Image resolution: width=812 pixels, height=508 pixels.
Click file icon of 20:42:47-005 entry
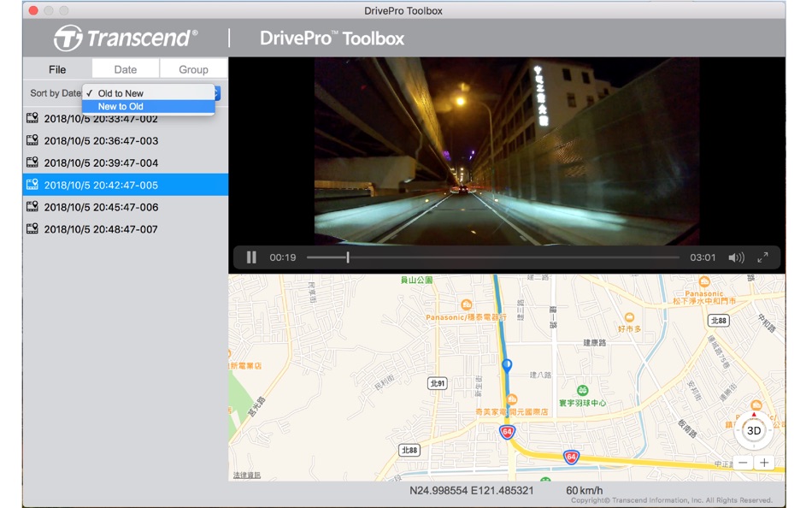click(32, 184)
